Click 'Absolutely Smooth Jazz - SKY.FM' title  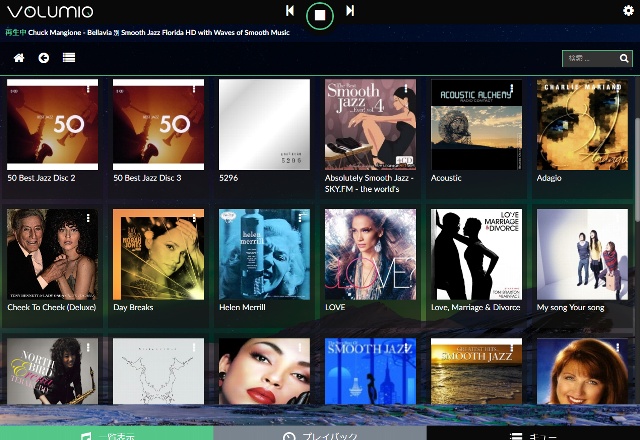(x=369, y=183)
